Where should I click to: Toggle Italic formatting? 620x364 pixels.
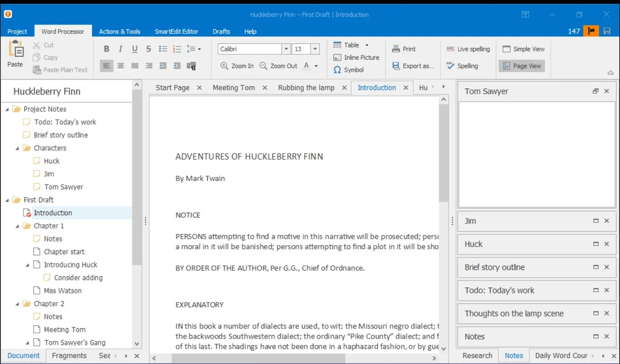[121, 49]
